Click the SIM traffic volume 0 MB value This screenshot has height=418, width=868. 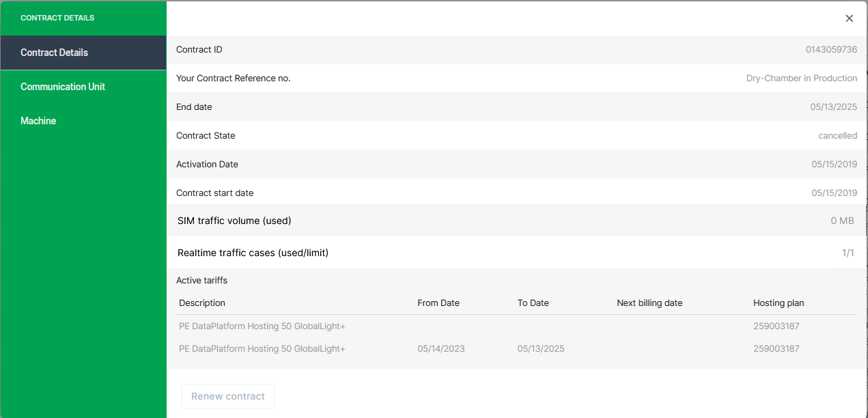[842, 221]
